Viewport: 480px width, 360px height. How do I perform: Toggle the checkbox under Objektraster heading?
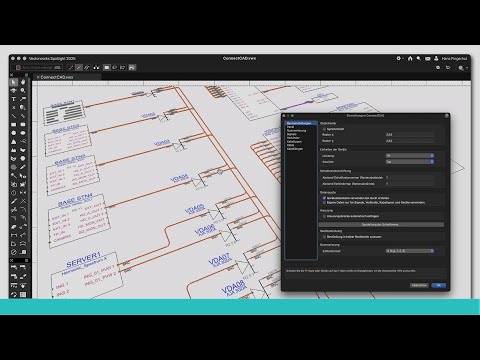click(324, 129)
